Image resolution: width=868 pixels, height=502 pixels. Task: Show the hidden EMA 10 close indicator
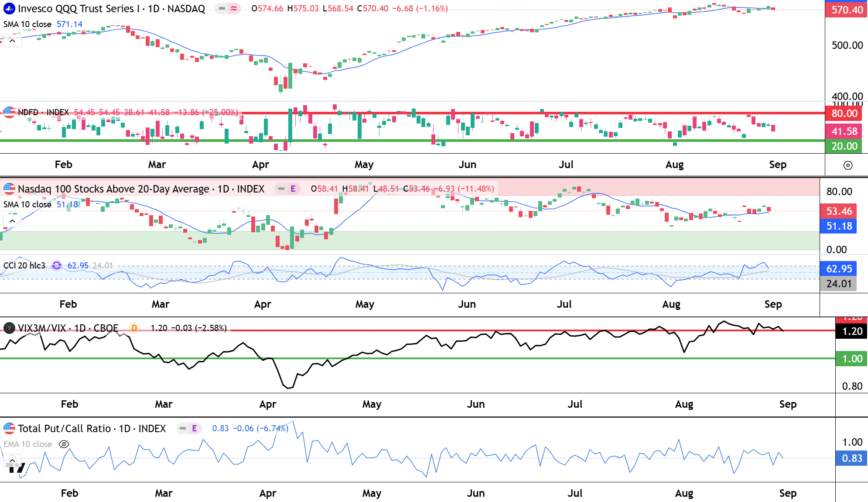64,444
